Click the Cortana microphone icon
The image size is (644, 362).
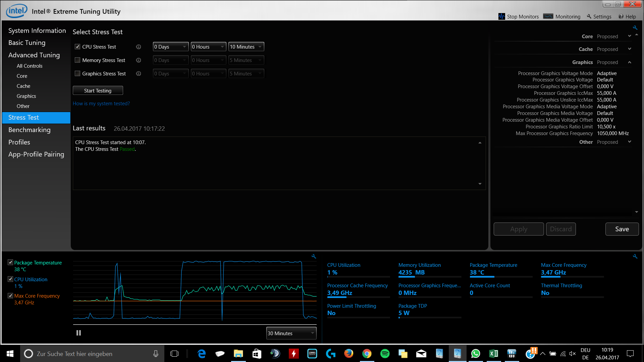pyautogui.click(x=156, y=354)
